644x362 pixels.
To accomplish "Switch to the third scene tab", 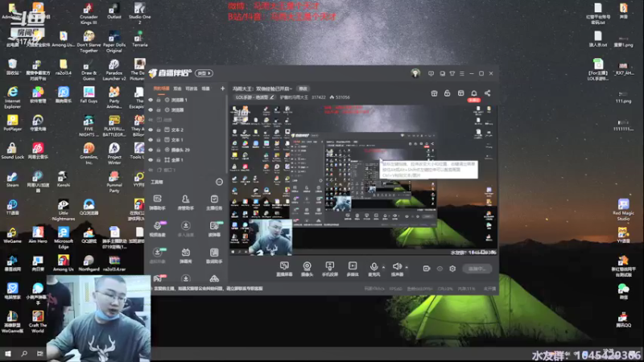I will tap(192, 88).
